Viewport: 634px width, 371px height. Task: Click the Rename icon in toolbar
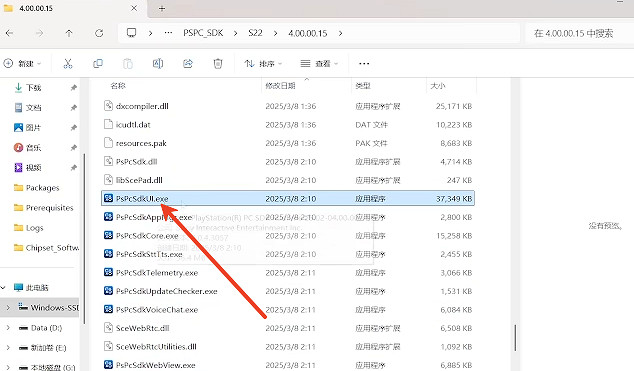[x=158, y=63]
